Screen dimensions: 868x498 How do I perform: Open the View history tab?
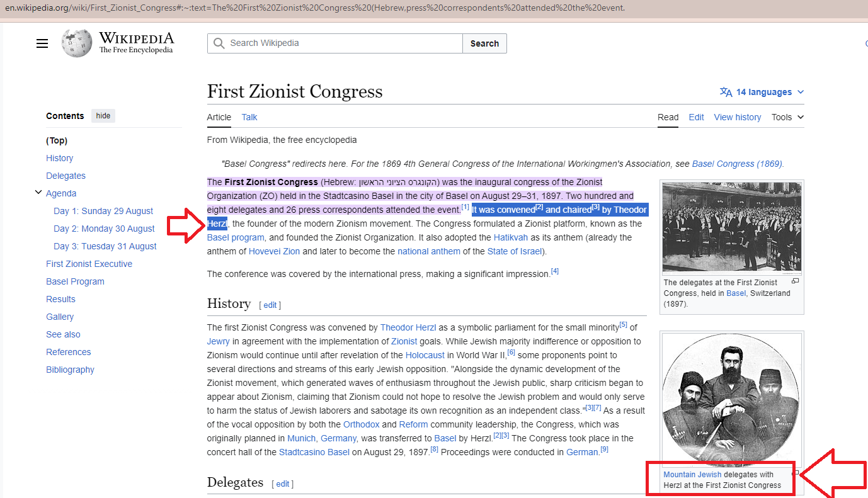(738, 117)
